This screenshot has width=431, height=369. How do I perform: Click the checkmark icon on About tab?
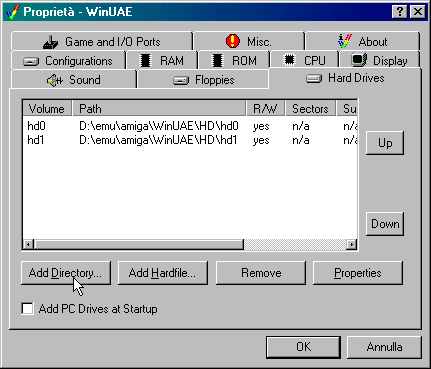pyautogui.click(x=344, y=41)
